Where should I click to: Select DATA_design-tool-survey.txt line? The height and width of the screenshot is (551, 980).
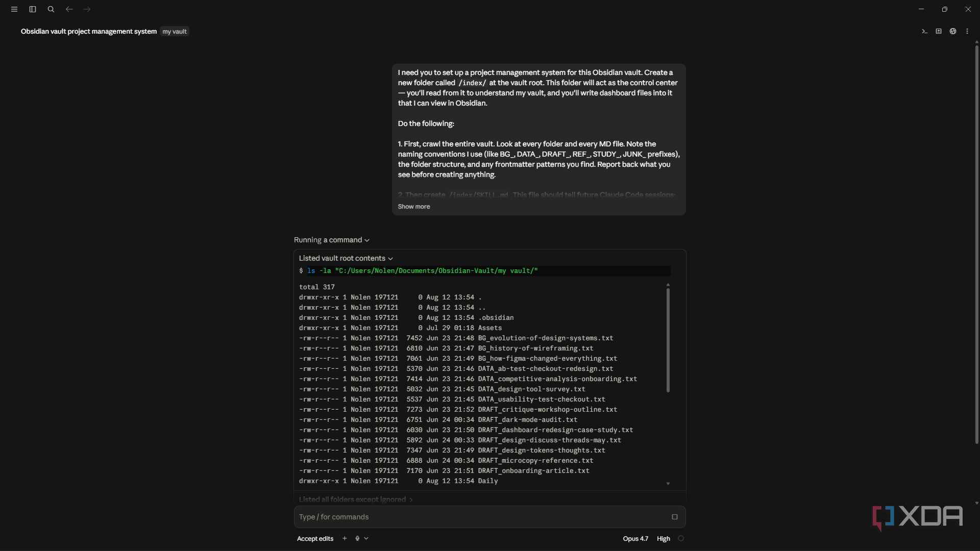[442, 389]
